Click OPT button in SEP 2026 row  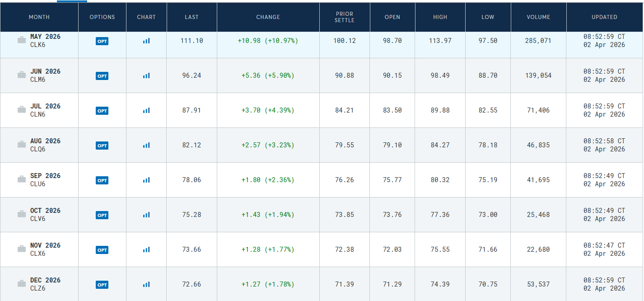102,180
